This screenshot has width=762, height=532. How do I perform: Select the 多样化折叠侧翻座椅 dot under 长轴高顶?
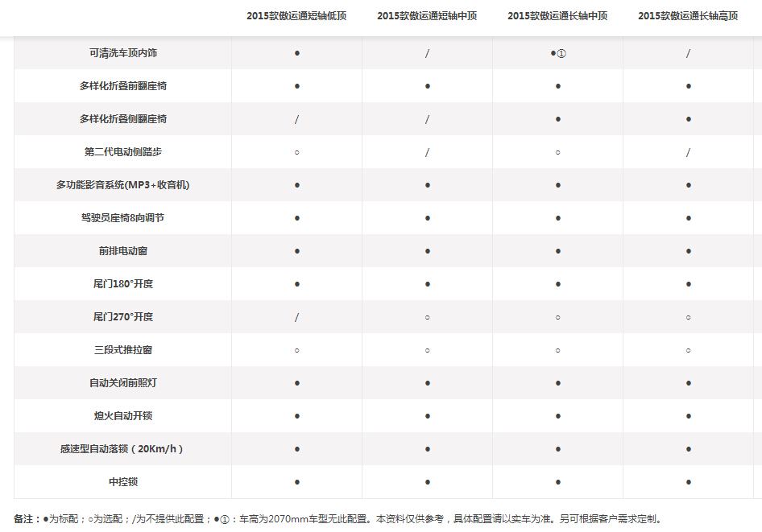[688, 119]
